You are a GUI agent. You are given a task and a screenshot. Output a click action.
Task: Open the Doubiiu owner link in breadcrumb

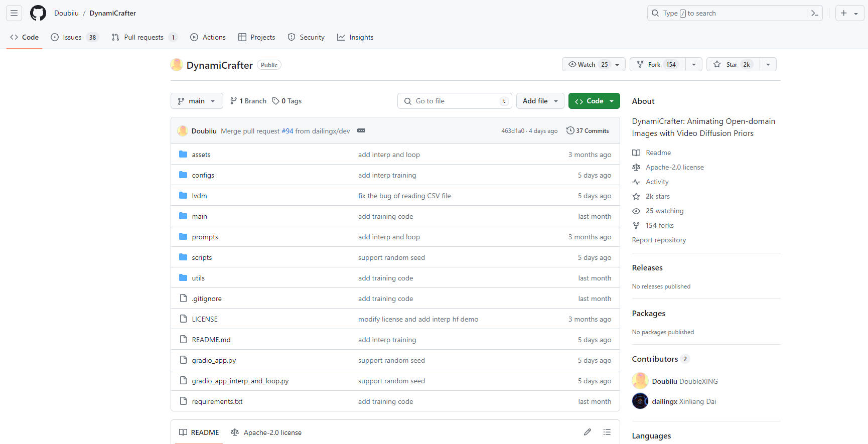(66, 13)
